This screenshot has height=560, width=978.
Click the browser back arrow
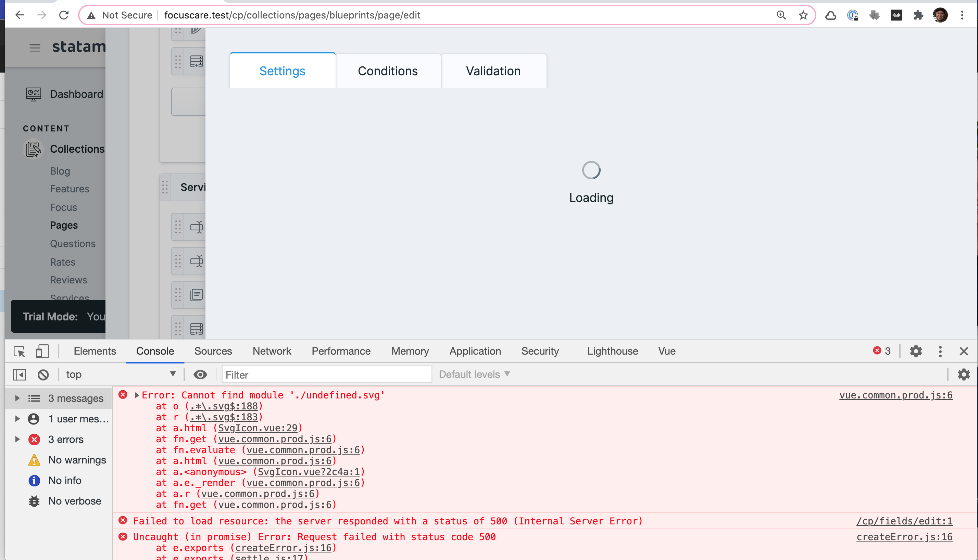tap(20, 15)
